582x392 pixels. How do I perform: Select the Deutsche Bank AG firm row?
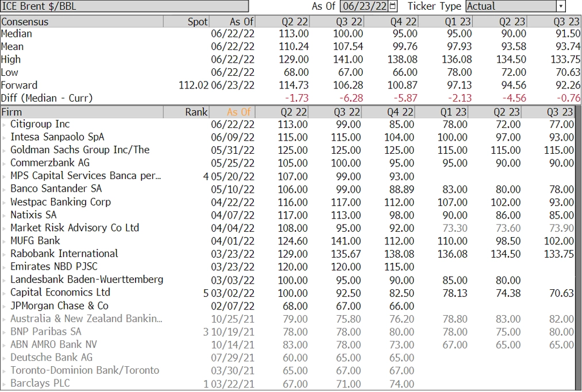(x=288, y=358)
